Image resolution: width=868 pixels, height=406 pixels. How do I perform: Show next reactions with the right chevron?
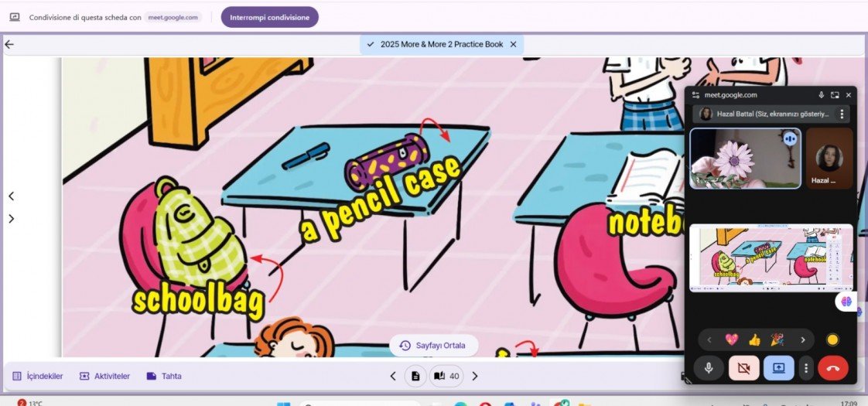(x=802, y=339)
